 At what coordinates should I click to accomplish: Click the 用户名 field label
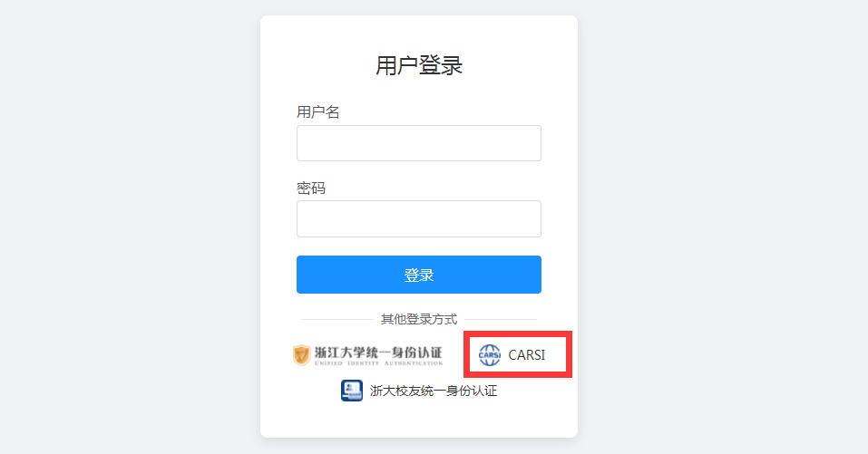[317, 112]
